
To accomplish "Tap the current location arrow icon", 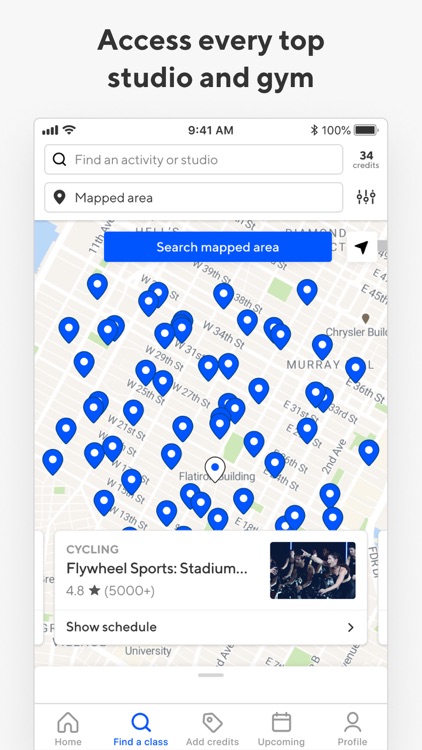I will 362,247.
